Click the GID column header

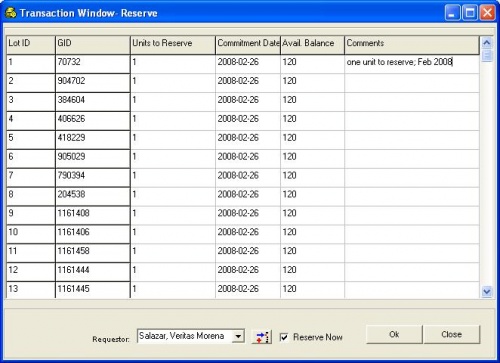click(93, 45)
